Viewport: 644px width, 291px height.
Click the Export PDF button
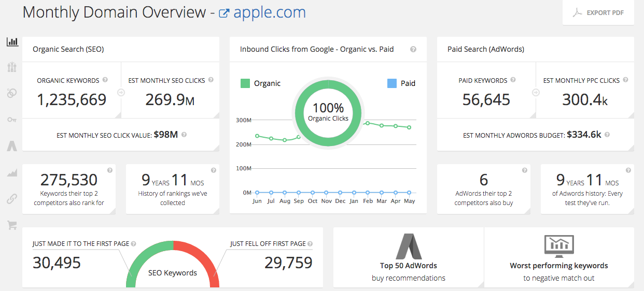click(598, 13)
